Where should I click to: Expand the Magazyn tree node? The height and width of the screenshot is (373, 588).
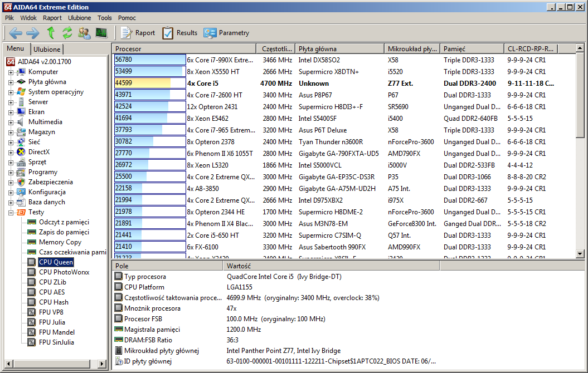11,132
